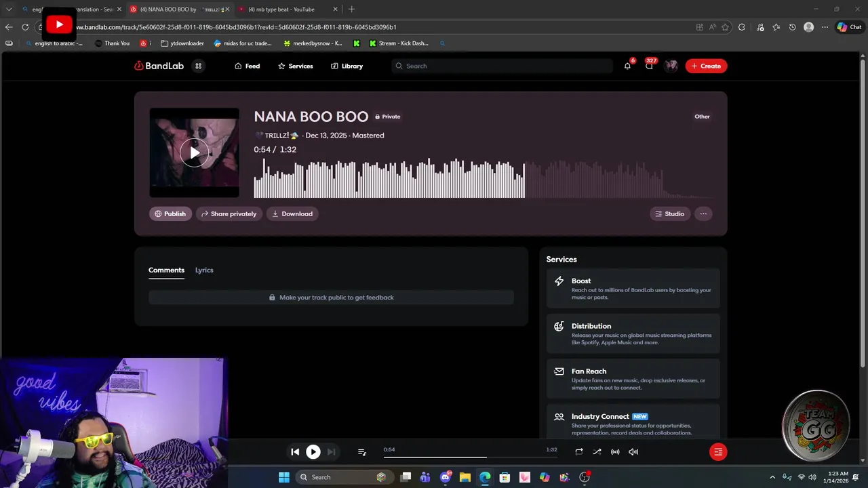
Task: Open File Explorer from the taskbar
Action: [465, 477]
